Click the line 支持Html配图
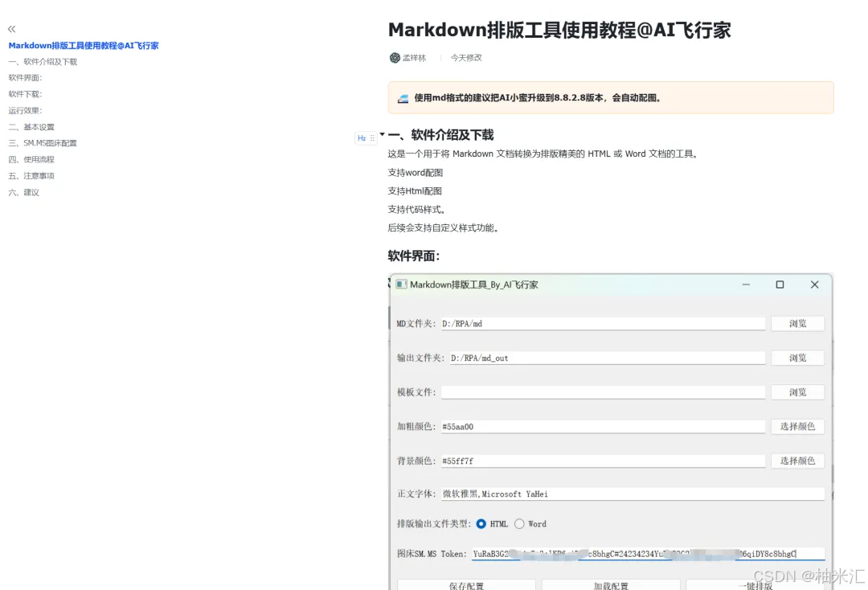 pos(415,191)
